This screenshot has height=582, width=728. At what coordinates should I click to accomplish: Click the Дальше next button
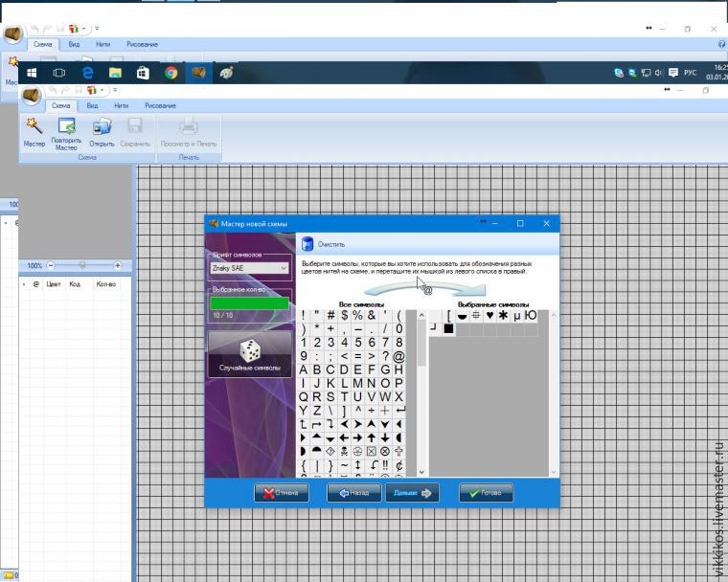pos(413,492)
